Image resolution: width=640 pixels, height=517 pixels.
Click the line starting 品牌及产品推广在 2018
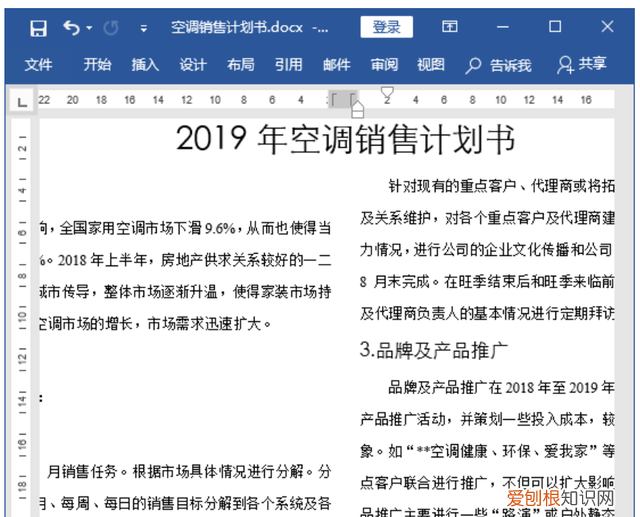[x=502, y=387]
